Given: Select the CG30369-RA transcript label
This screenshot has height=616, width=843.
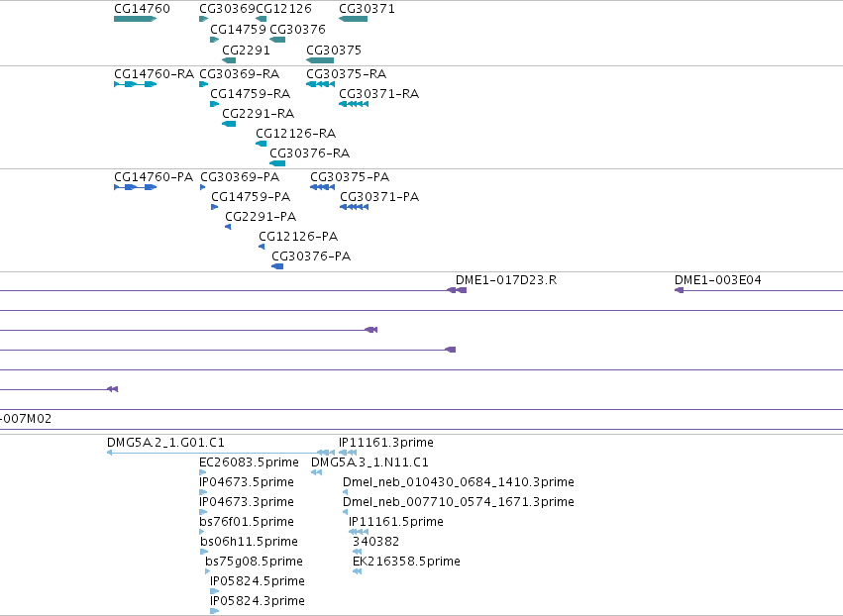Looking at the screenshot, I should click(x=240, y=73).
